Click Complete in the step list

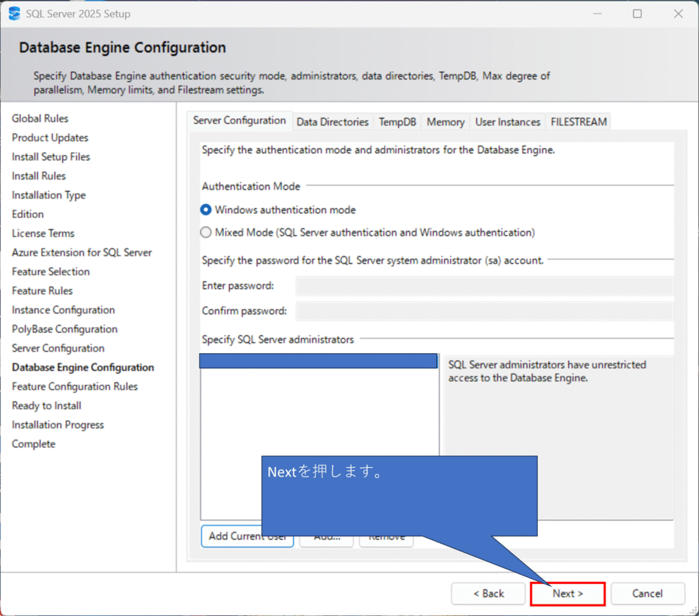pos(34,445)
